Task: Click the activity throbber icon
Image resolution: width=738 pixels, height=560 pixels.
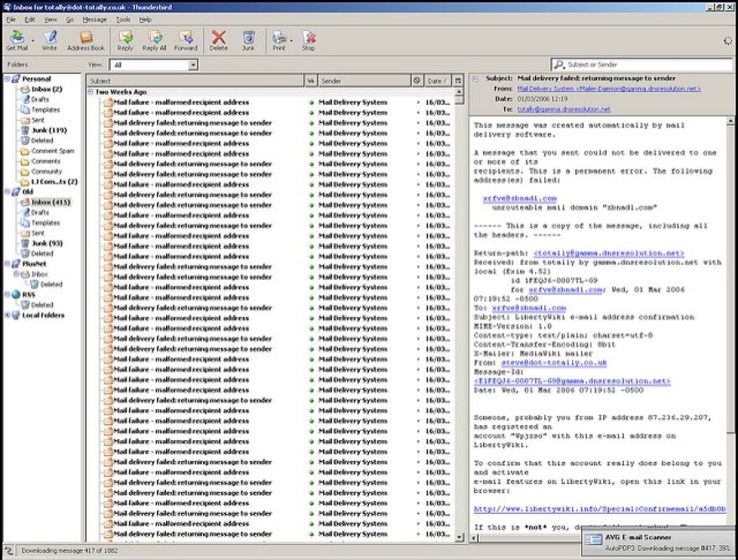Action: (727, 40)
